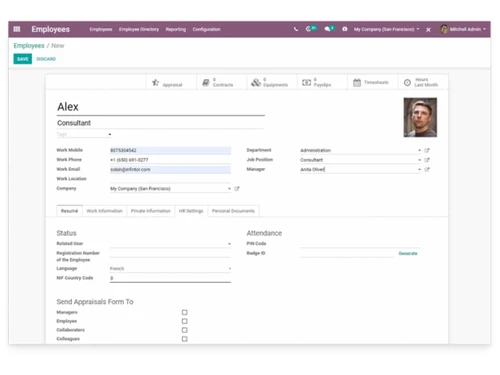Image resolution: width=500 pixels, height=375 pixels.
Task: Open external link for Manager field
Action: (x=427, y=169)
